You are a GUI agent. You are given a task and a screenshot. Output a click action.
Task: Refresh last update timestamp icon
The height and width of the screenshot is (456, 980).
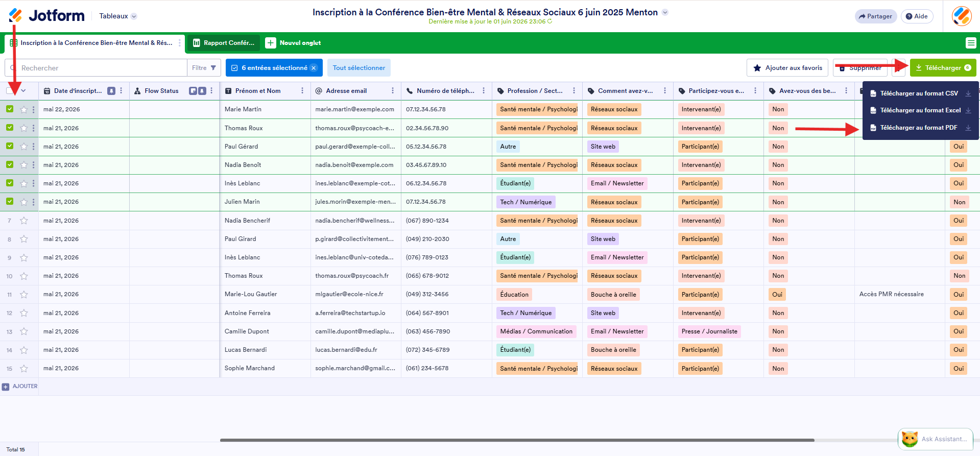point(550,21)
